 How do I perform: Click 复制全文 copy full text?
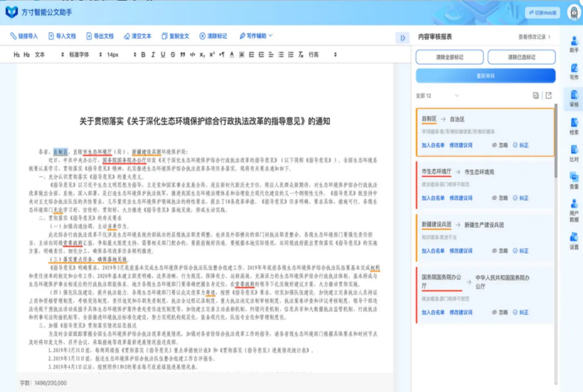pyautogui.click(x=175, y=36)
